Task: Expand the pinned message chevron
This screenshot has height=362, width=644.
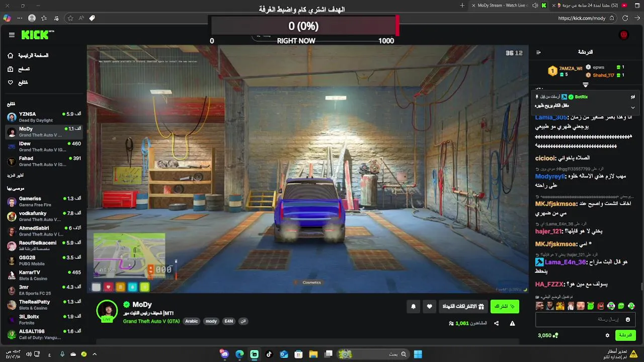Action: (633, 107)
